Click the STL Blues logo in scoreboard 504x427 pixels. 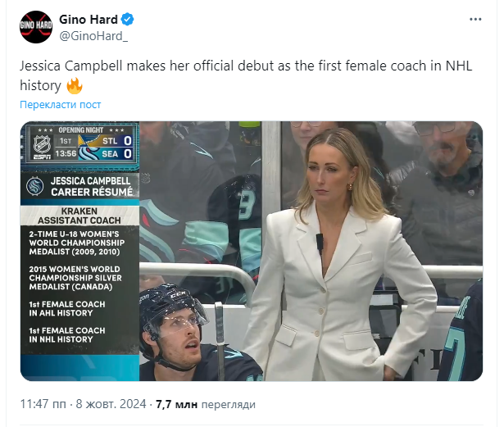coord(89,141)
